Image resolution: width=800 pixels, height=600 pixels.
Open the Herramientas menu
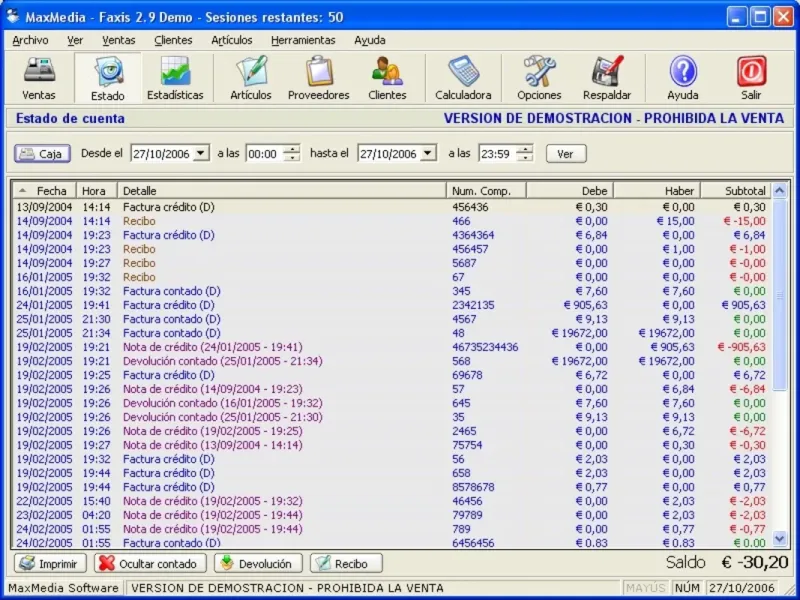303,40
